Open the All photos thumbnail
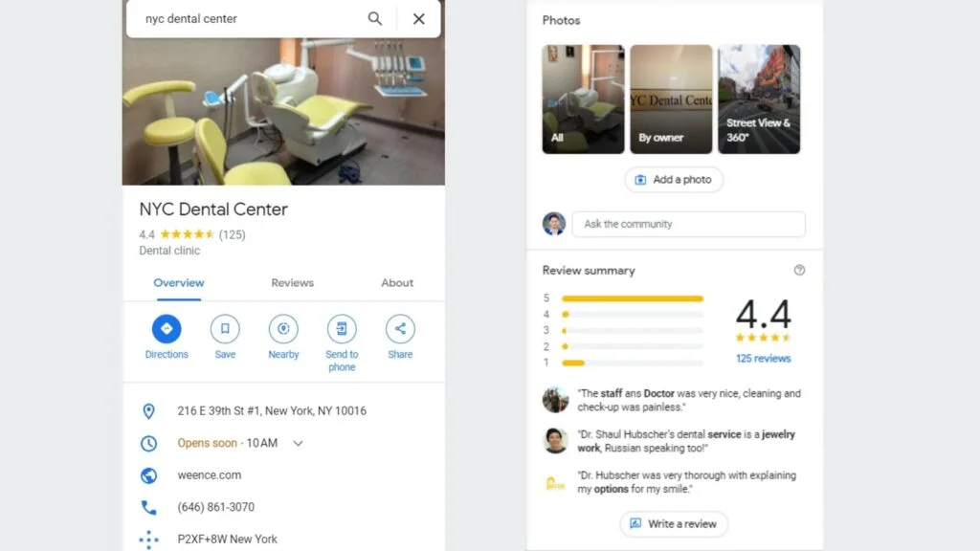Image resolution: width=980 pixels, height=551 pixels. (x=583, y=99)
